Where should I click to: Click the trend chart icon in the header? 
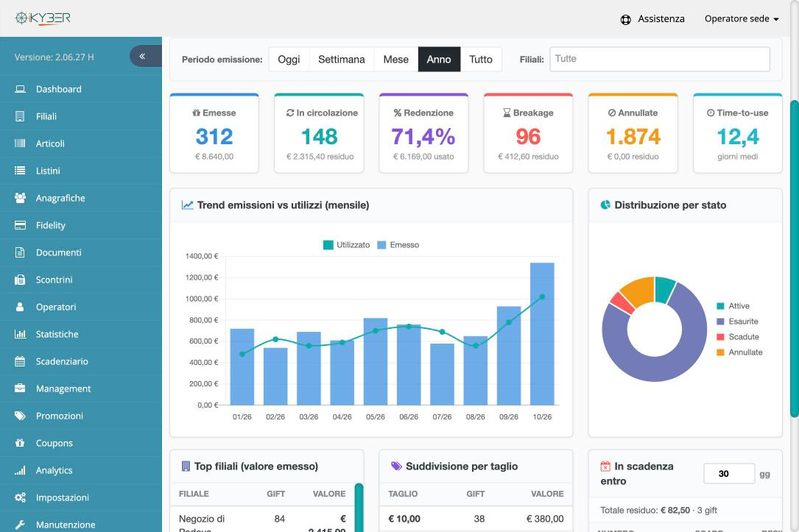coord(188,205)
